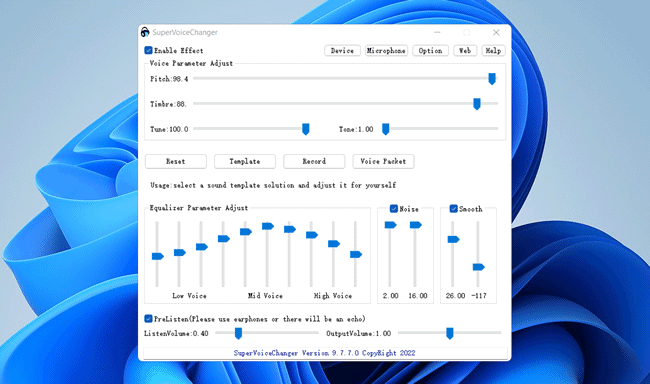Open the Option button

430,51
